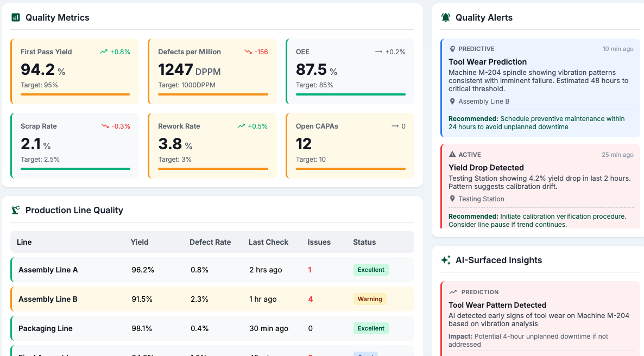Image resolution: width=644 pixels, height=356 pixels.
Task: Click the PREDICTIVE lightbulb icon in alerts
Action: coord(452,49)
